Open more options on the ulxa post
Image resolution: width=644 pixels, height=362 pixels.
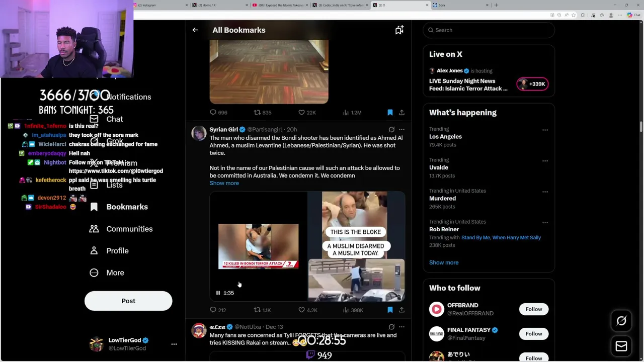click(x=401, y=327)
